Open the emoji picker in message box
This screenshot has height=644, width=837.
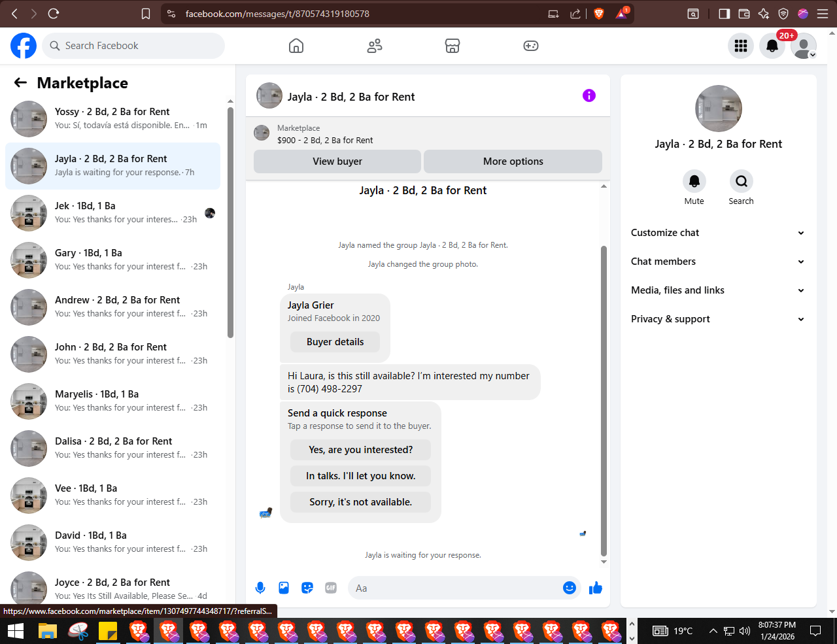pyautogui.click(x=570, y=588)
